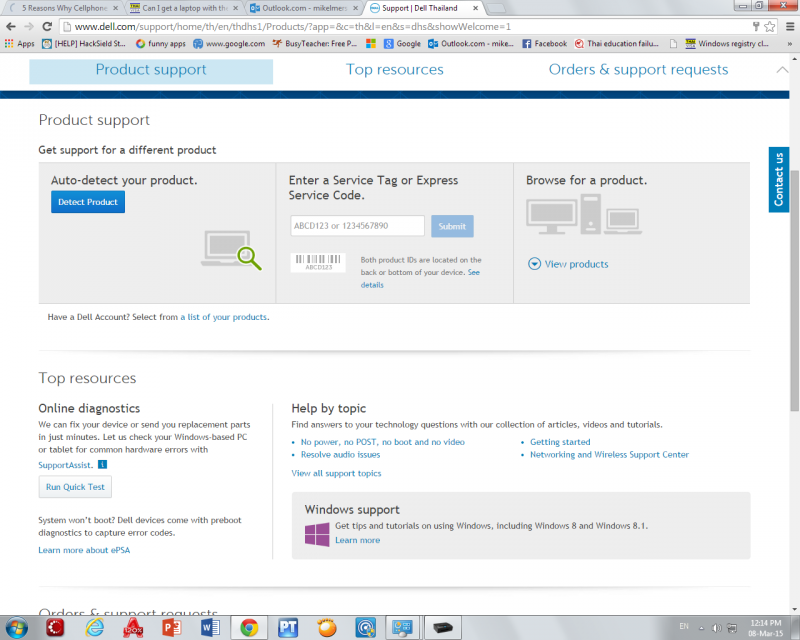The width and height of the screenshot is (800, 640).
Task: Click the browser forward arrow
Action: [x=29, y=27]
